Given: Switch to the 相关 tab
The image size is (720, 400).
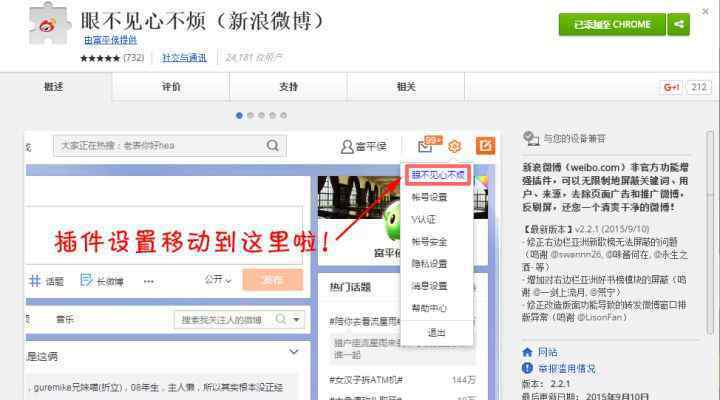Looking at the screenshot, I should click(x=406, y=87).
